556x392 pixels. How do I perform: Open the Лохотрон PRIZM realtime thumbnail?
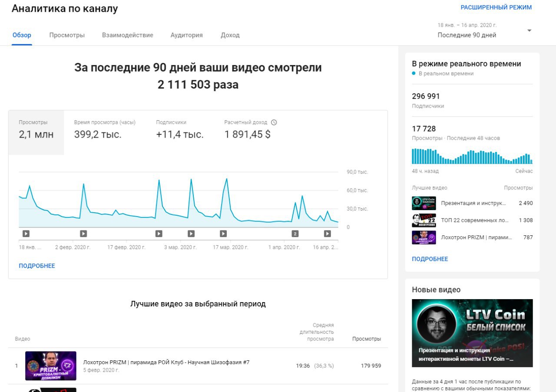pyautogui.click(x=424, y=237)
